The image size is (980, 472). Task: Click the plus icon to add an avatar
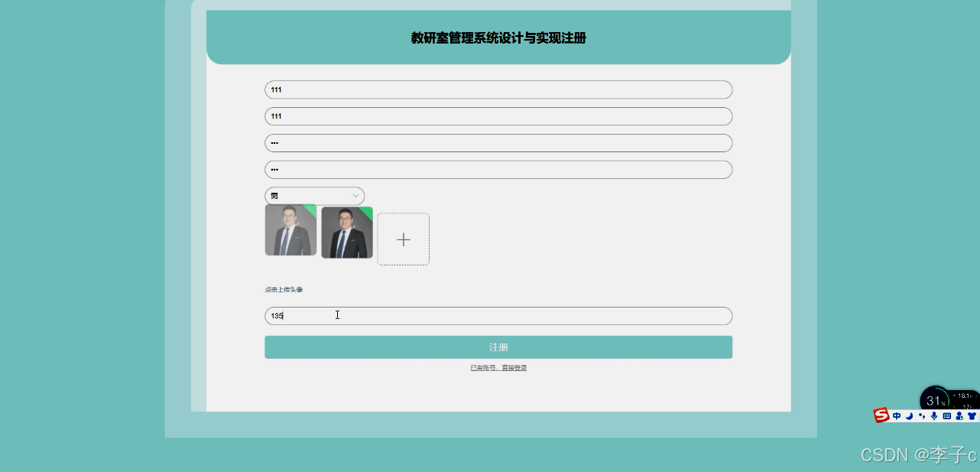[x=403, y=239]
